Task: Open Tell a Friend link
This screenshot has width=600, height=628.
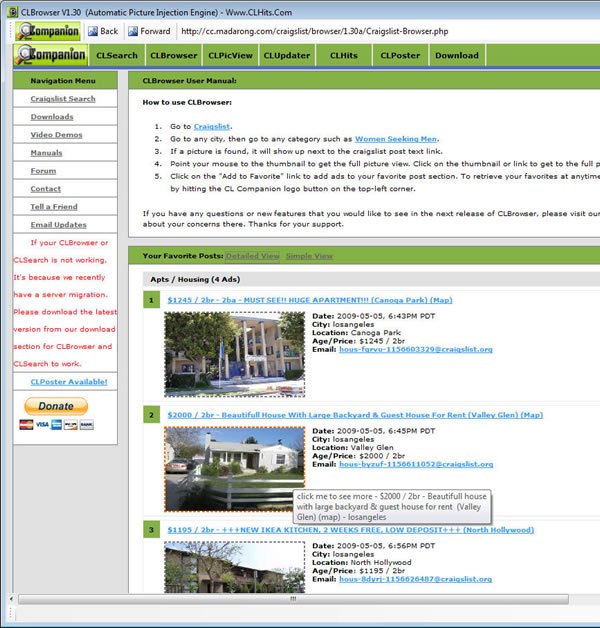Action: coord(53,207)
